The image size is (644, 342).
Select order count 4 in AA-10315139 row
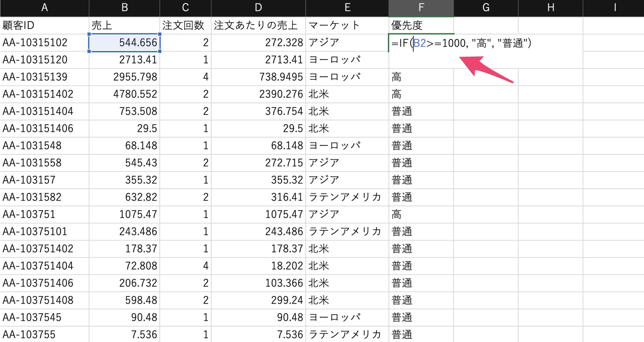click(x=185, y=77)
